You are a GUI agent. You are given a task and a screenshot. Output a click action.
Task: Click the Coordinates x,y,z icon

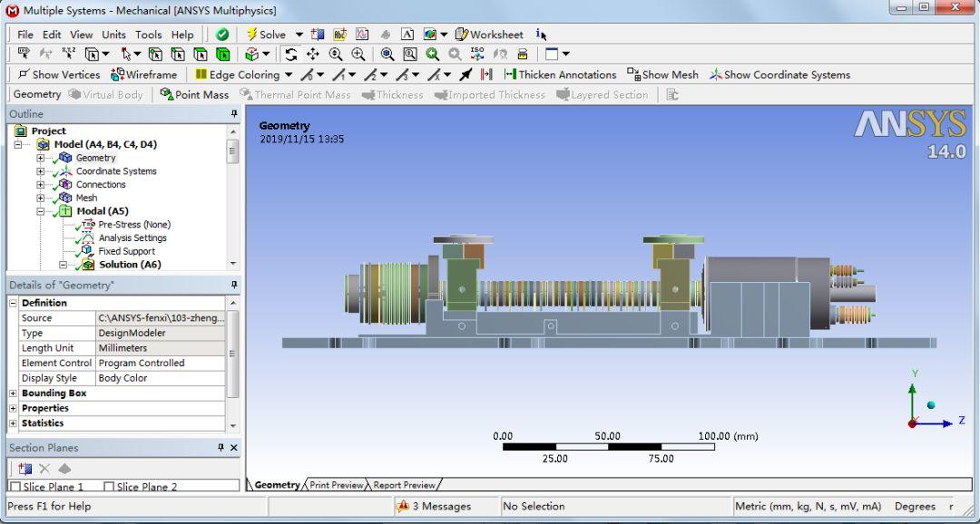pyautogui.click(x=69, y=53)
